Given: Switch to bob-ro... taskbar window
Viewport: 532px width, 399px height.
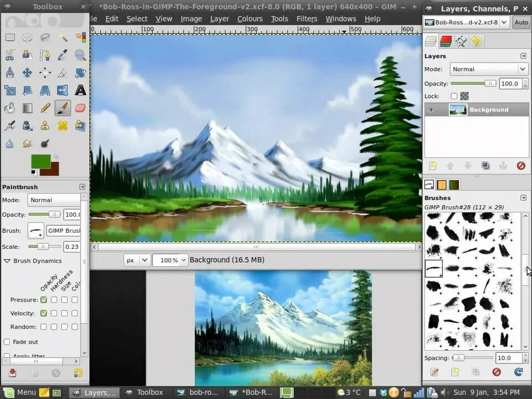Looking at the screenshot, I should point(198,392).
